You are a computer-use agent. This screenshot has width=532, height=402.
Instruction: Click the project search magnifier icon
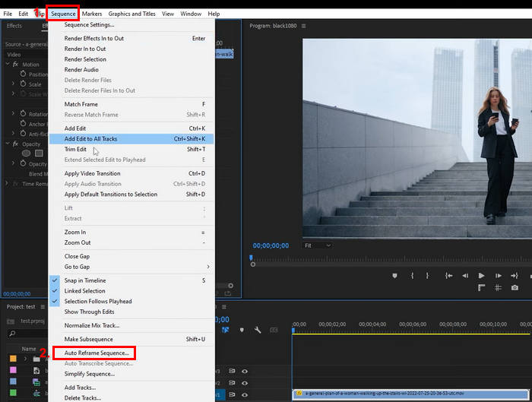click(x=12, y=334)
